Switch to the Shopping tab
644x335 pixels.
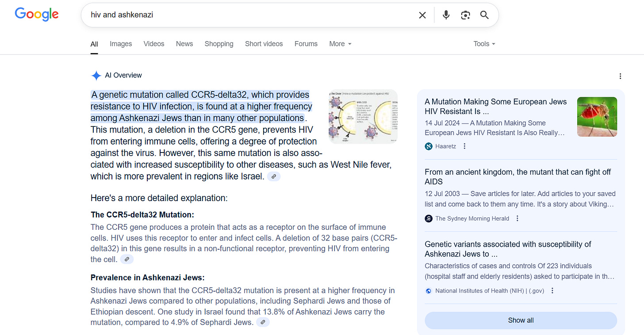pos(219,44)
